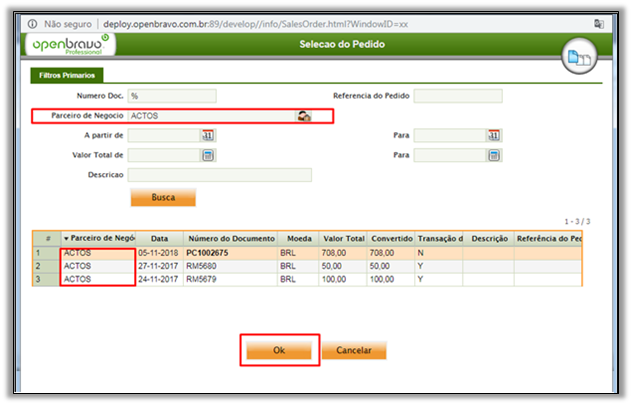632x405 pixels.
Task: Open calendar for 'A partir de' date
Action: pos(208,135)
